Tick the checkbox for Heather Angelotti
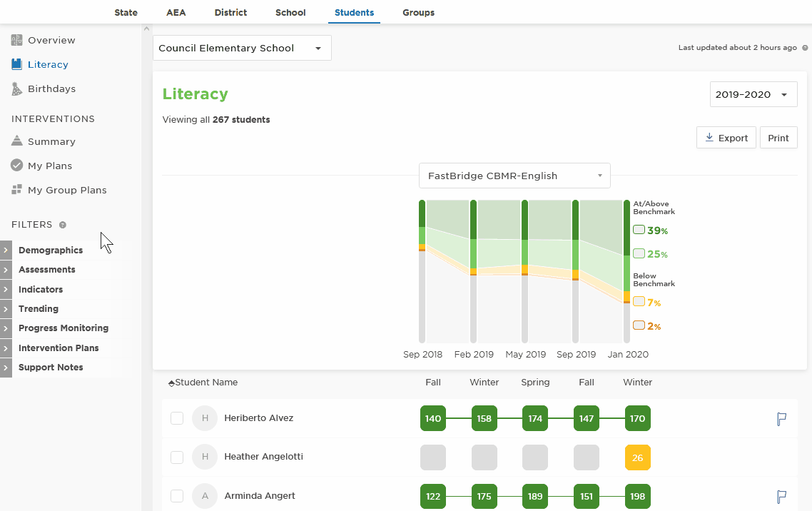 177,457
